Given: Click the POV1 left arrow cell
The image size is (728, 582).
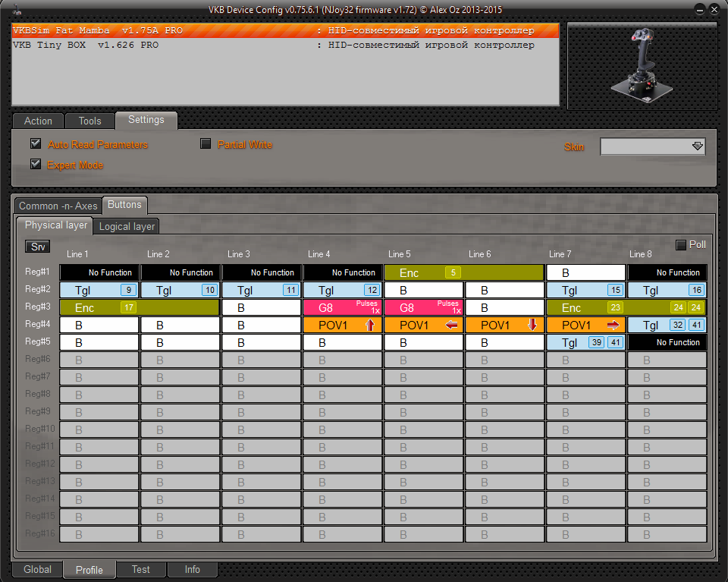Looking at the screenshot, I should click(423, 325).
